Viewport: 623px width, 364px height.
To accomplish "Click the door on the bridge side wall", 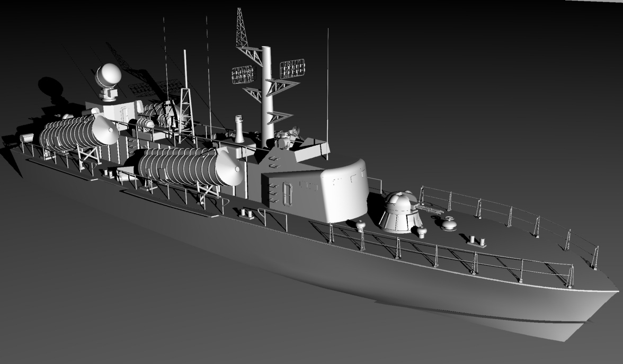I will coord(288,194).
